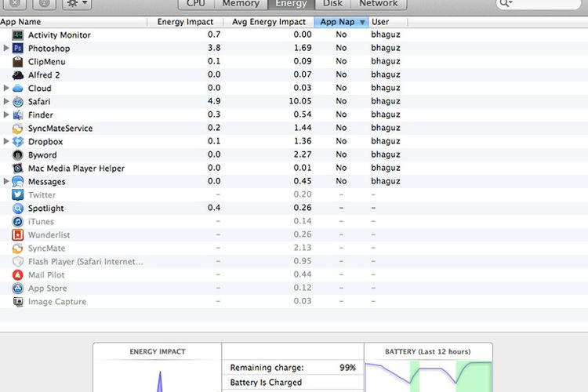Click the Remaining charge 99% value
This screenshot has width=588, height=392.
tap(347, 368)
